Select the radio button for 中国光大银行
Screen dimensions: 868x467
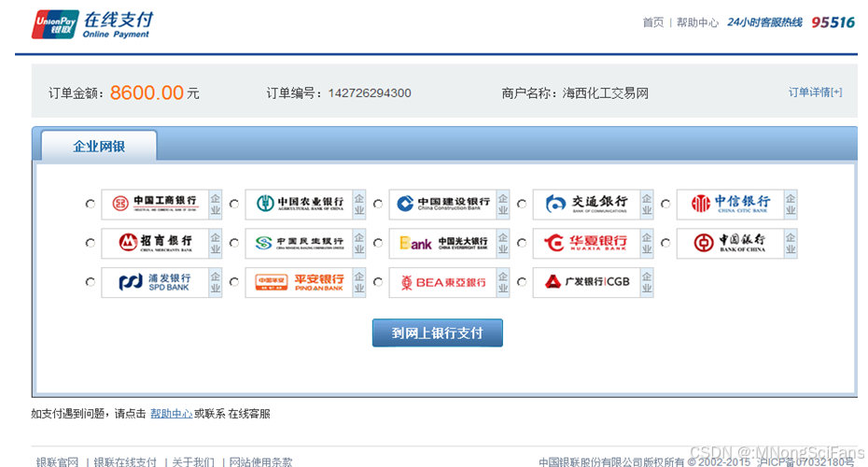[378, 243]
